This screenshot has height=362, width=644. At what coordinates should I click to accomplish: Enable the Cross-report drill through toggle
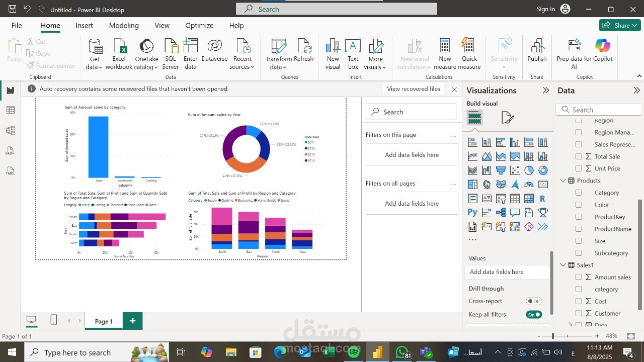(534, 301)
